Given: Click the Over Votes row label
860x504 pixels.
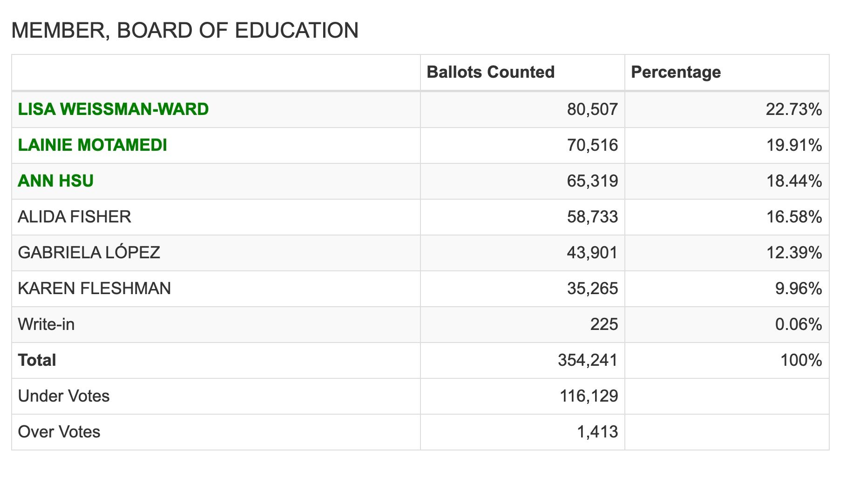Looking at the screenshot, I should pyautogui.click(x=59, y=432).
